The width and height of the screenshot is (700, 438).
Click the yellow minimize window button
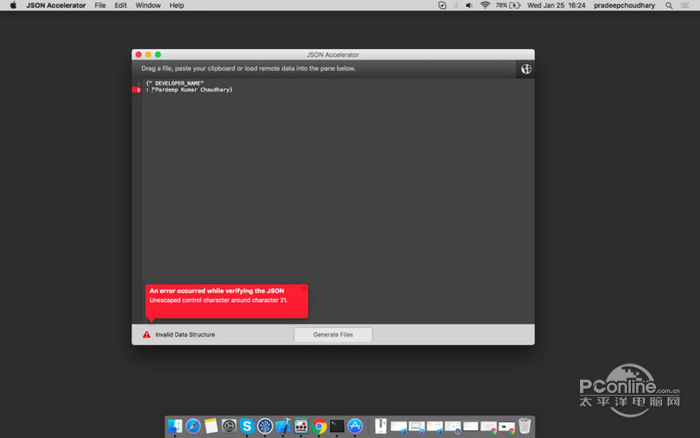pos(148,54)
